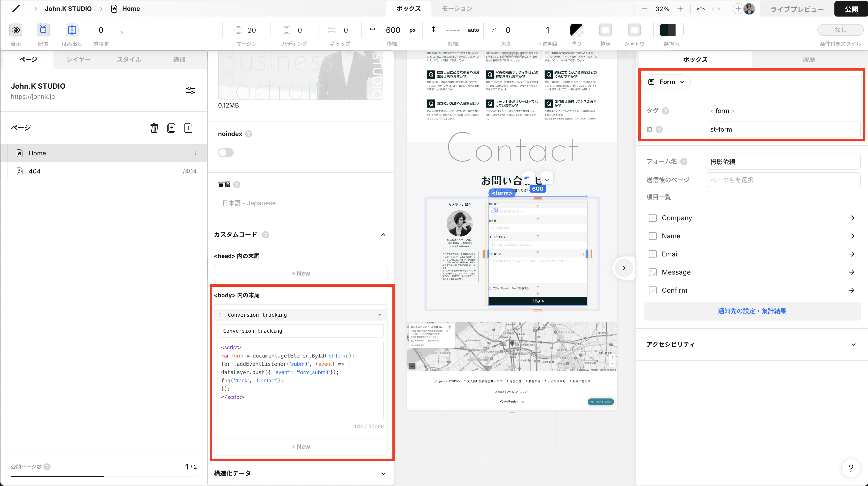Click the duplicate page icon

(x=171, y=128)
